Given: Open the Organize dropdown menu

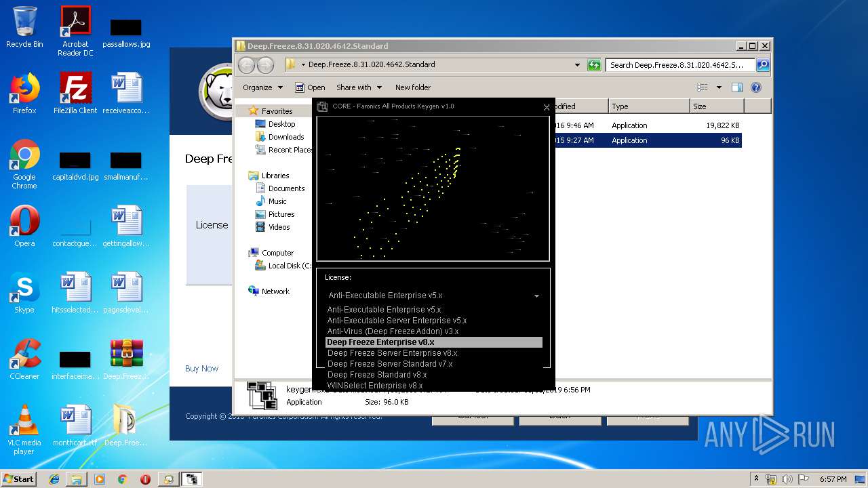Looking at the screenshot, I should pyautogui.click(x=262, y=87).
